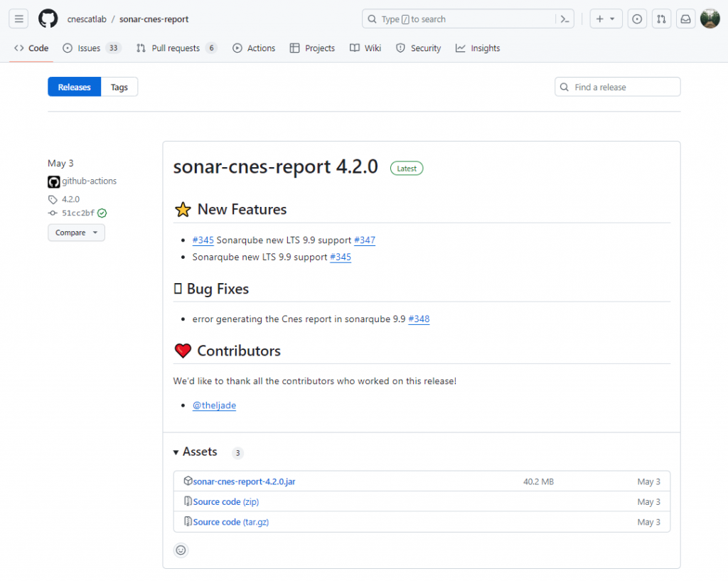The image size is (728, 581).
Task: Open the Compare dropdown
Action: click(x=76, y=233)
